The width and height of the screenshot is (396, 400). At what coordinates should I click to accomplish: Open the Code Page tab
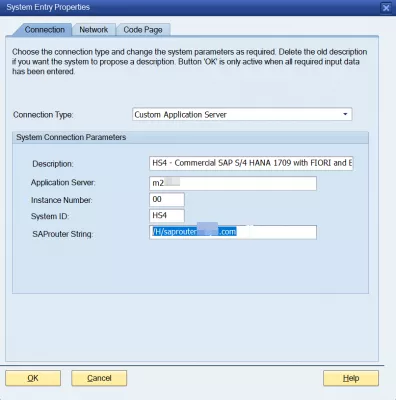[143, 30]
